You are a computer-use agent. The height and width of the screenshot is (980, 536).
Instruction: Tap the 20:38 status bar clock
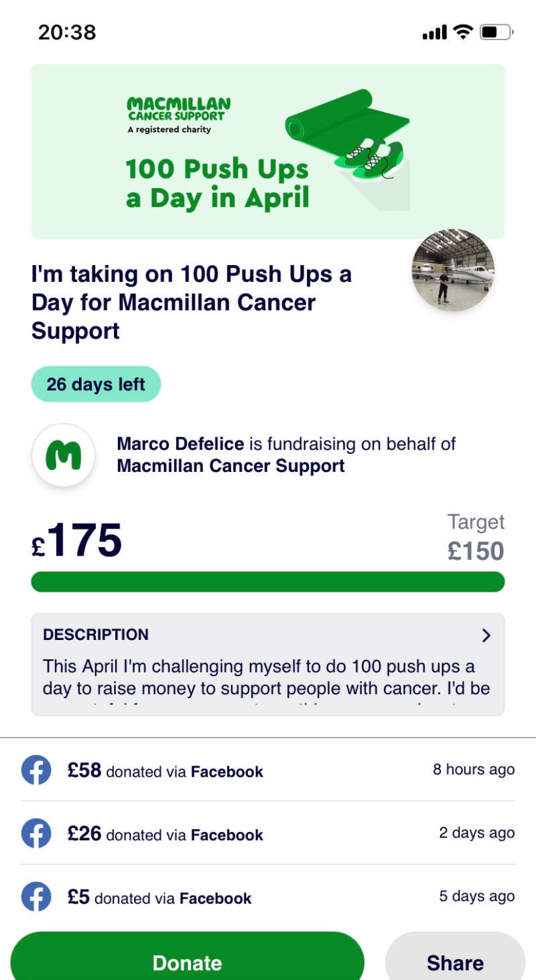pyautogui.click(x=67, y=32)
